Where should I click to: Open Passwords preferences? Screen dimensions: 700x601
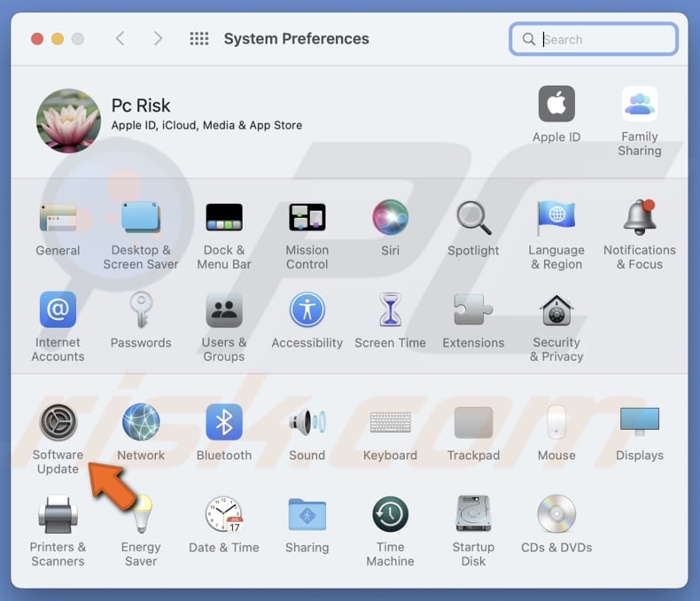click(x=141, y=309)
